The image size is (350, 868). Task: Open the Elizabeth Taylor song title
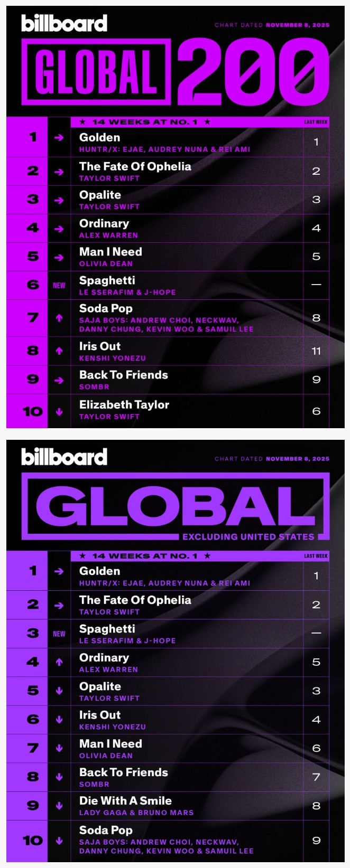click(x=124, y=405)
